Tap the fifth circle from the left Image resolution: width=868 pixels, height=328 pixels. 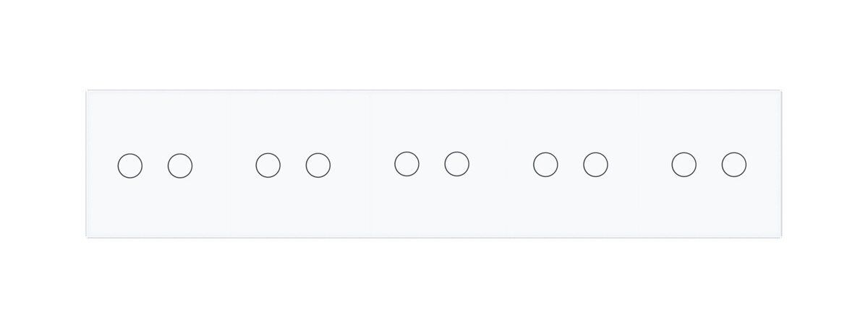[407, 163]
